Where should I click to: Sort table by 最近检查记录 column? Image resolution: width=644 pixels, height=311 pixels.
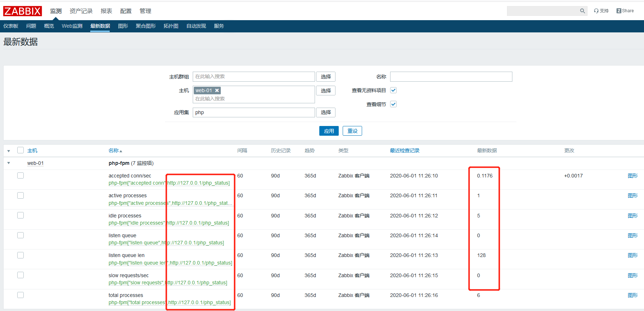tap(405, 150)
